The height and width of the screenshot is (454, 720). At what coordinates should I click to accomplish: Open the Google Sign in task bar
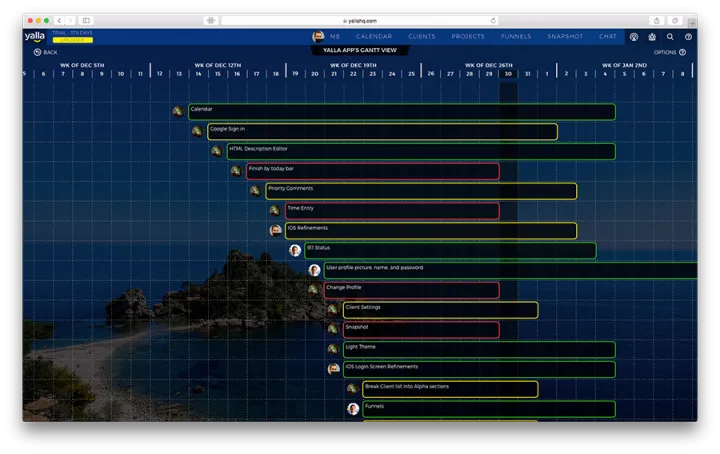tap(382, 131)
